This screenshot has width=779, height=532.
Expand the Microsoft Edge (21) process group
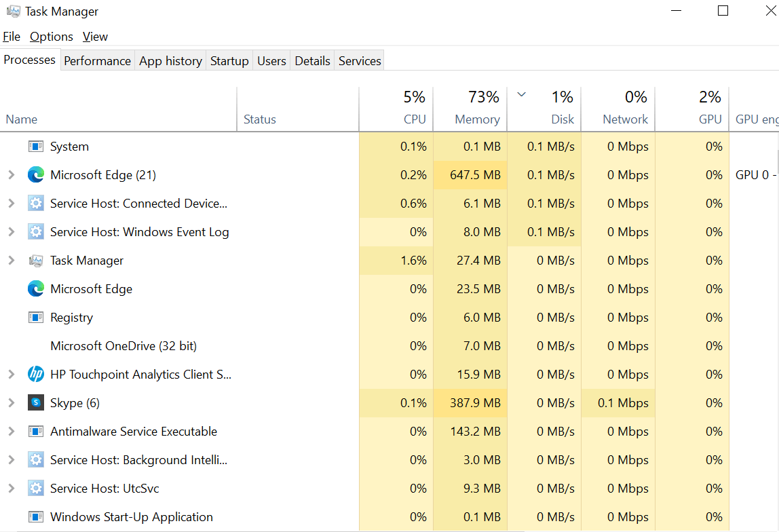click(x=12, y=174)
